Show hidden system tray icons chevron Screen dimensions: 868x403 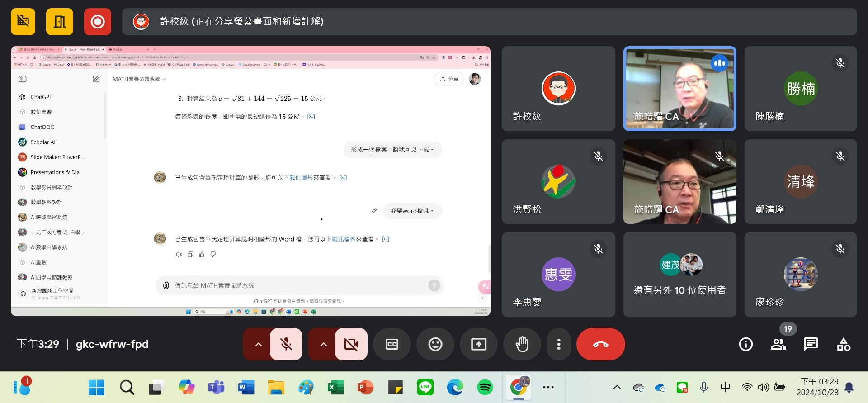617,388
